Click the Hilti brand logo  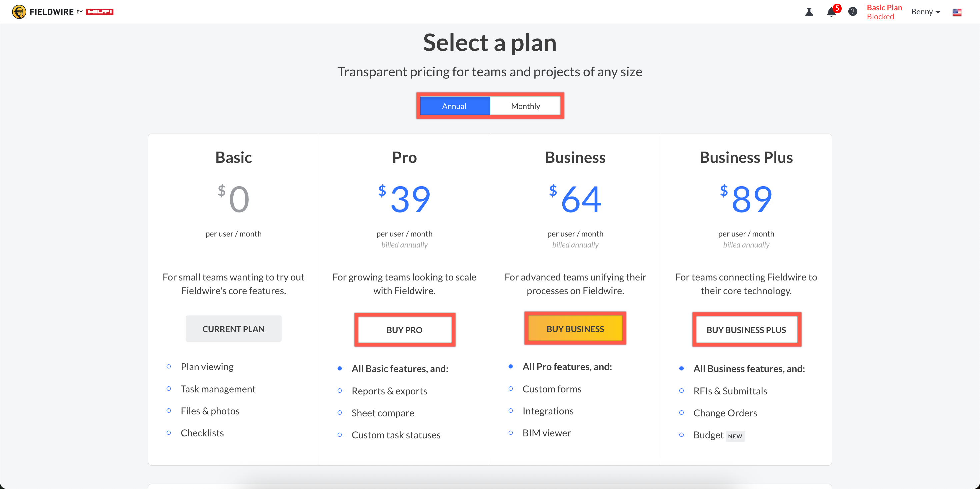pos(100,12)
